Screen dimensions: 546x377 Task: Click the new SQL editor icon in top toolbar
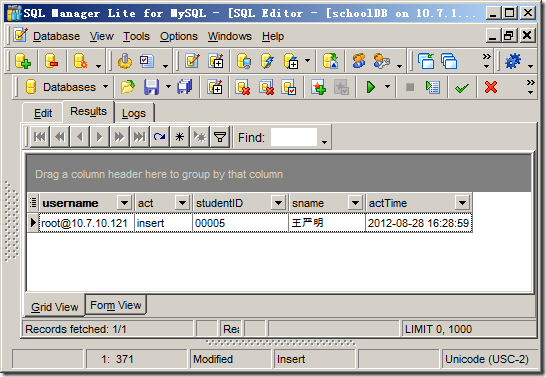pyautogui.click(x=216, y=61)
